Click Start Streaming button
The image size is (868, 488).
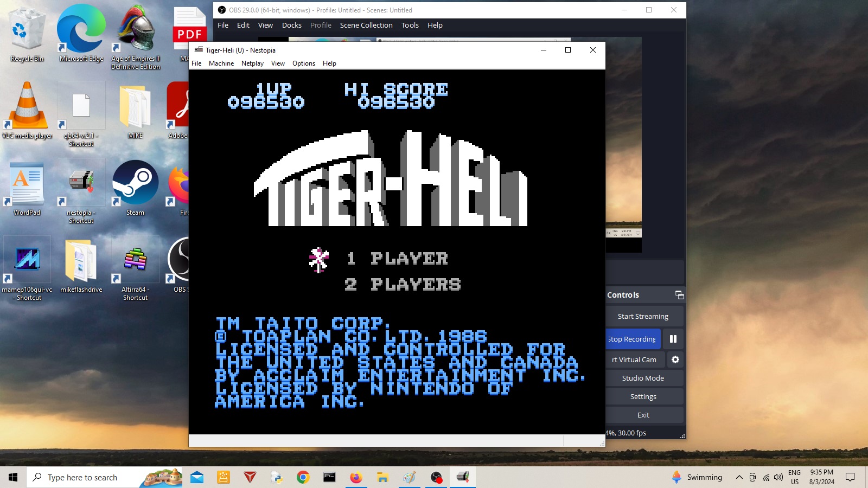[643, 316]
